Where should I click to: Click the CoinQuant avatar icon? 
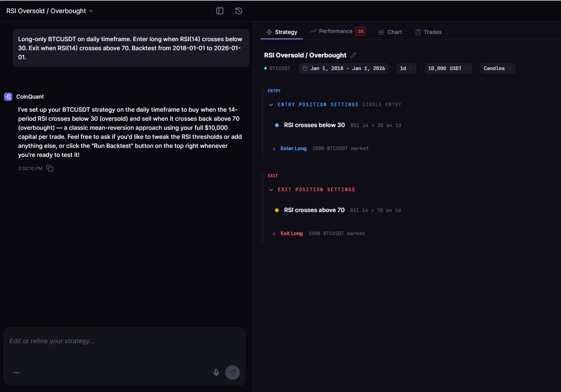coord(8,97)
